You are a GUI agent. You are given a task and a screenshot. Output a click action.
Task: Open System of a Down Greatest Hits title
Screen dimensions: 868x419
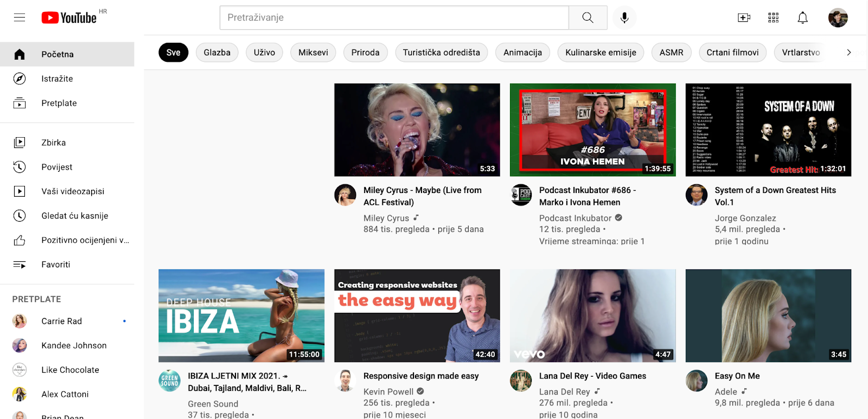[x=775, y=196]
